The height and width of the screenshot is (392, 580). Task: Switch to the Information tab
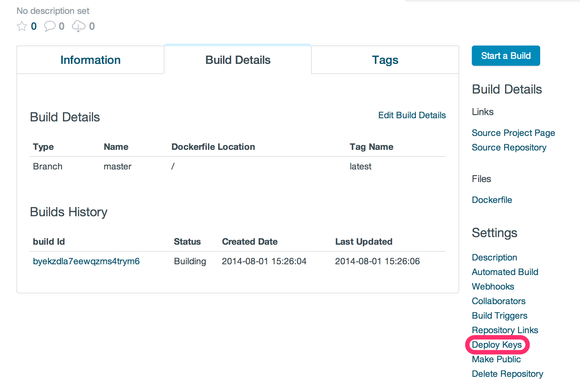(90, 60)
